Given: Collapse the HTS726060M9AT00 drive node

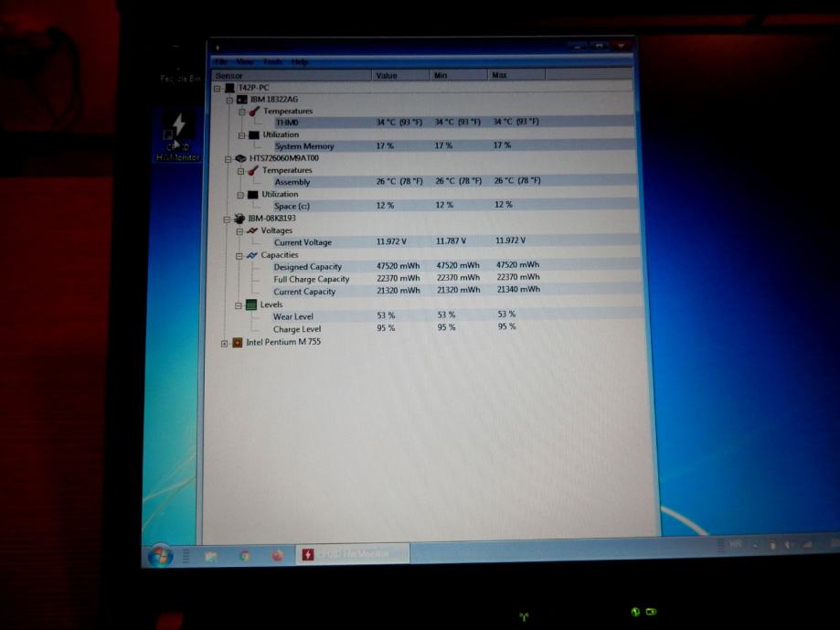Looking at the screenshot, I should [x=229, y=159].
